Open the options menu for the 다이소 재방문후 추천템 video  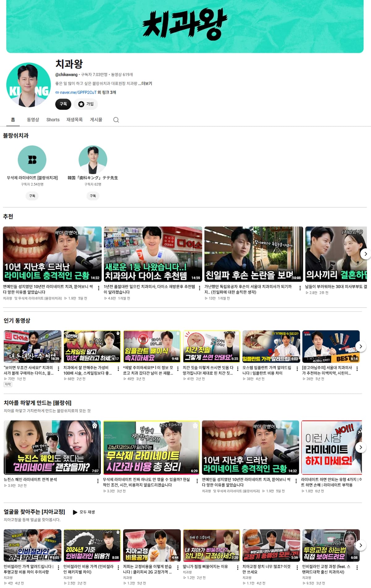pos(199,288)
